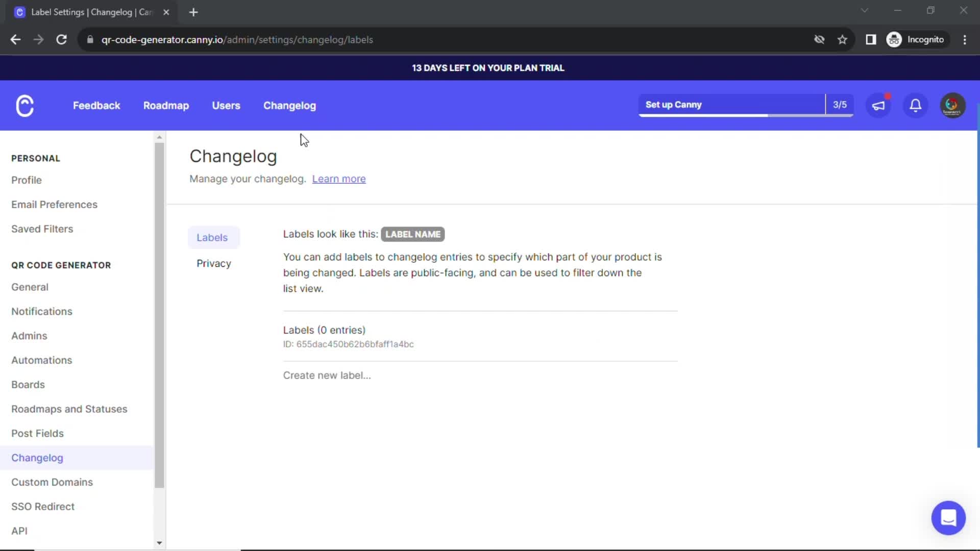Click the 3/5 setup progress indicator
This screenshot has width=980, height=551.
coord(839,104)
